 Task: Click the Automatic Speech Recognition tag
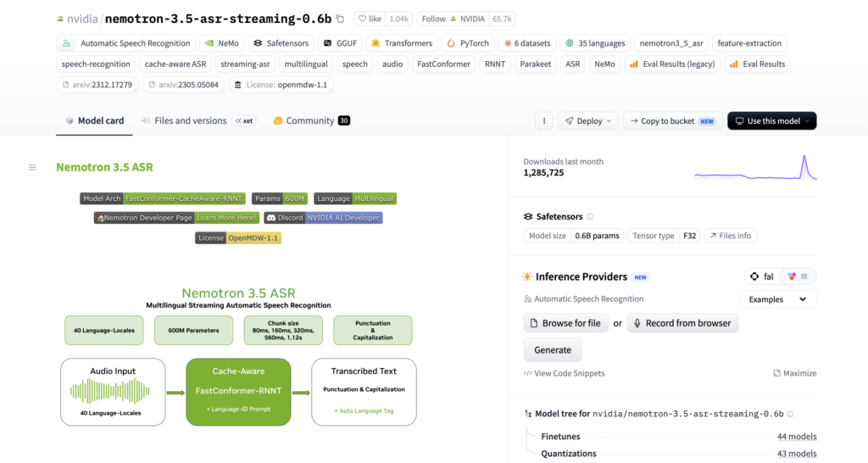pyautogui.click(x=126, y=43)
